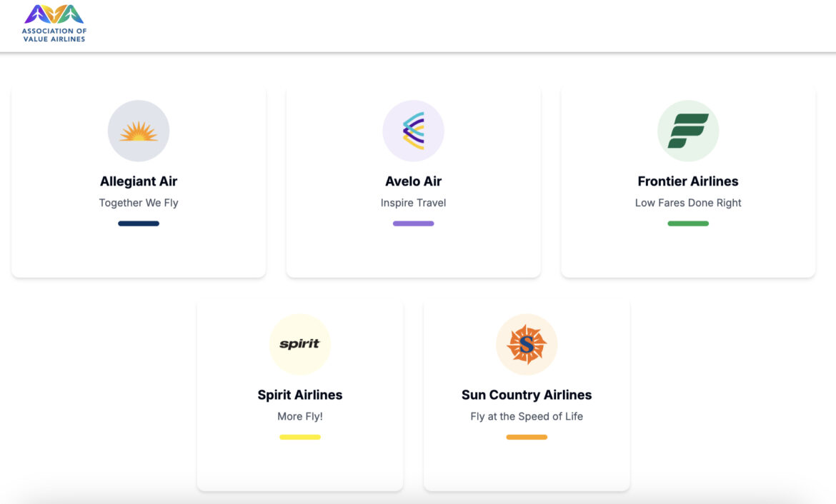Open the Sun Country Airlines heading
Image resolution: width=836 pixels, height=504 pixels.
coord(527,395)
